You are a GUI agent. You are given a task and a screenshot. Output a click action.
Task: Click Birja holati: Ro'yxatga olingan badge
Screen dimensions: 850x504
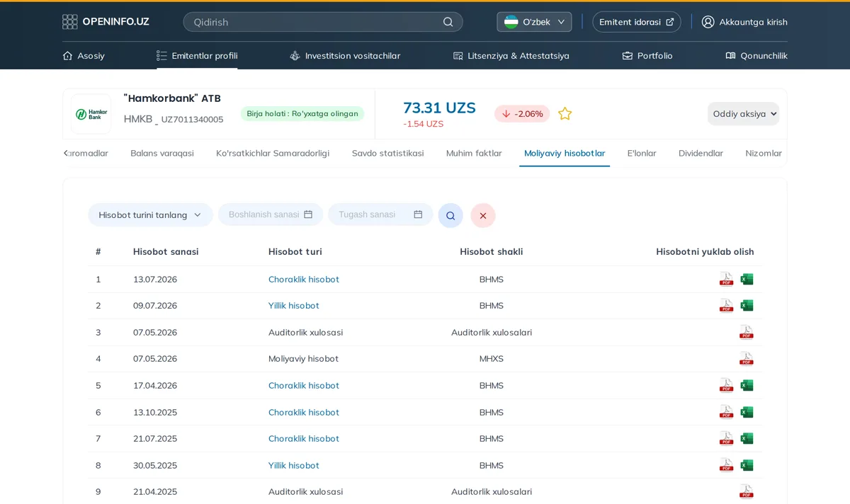[302, 113]
